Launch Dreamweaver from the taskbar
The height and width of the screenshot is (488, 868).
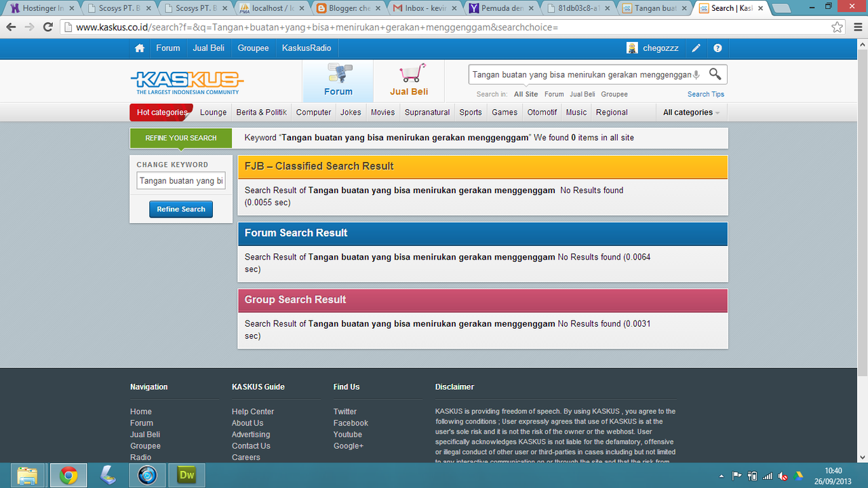[x=186, y=475]
